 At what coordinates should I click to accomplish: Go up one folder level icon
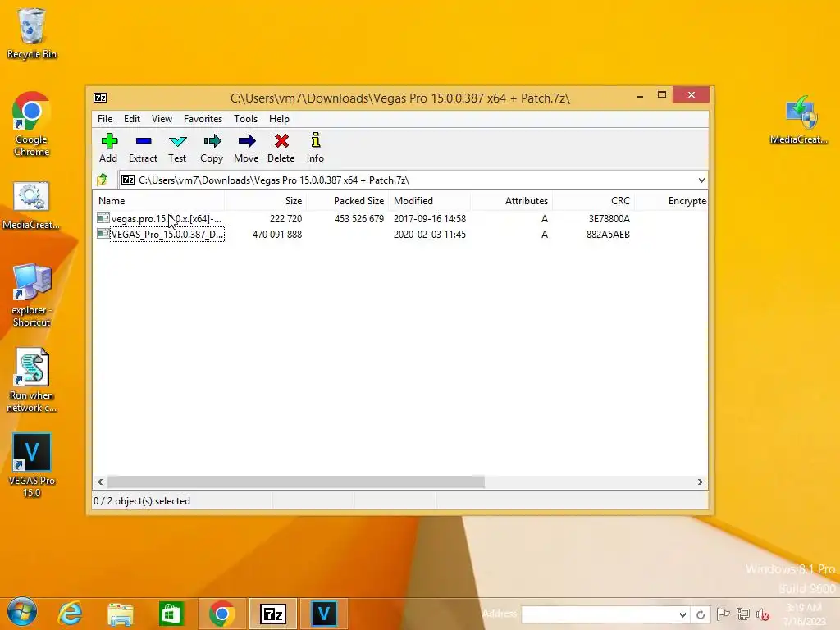(103, 180)
